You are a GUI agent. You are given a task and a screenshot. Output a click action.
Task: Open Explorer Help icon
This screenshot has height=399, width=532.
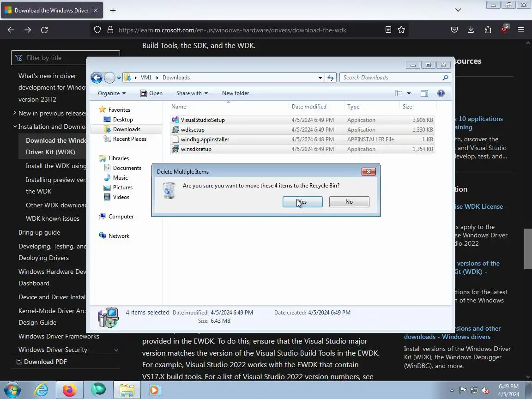click(441, 93)
